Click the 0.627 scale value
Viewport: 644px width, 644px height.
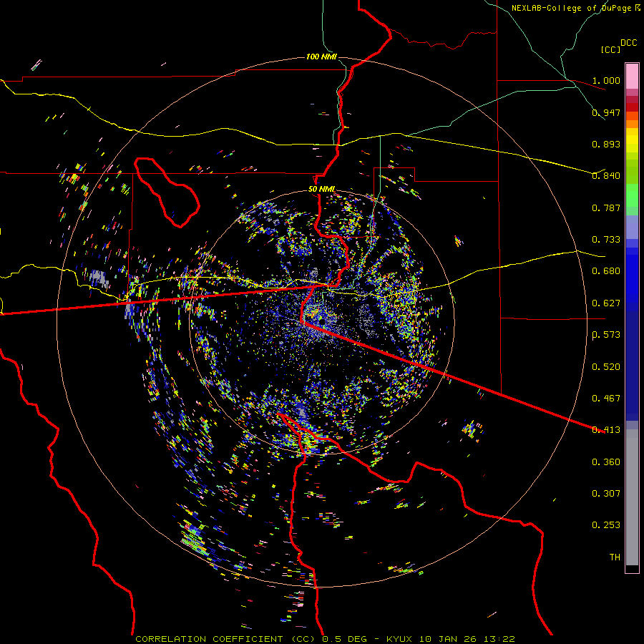(606, 303)
